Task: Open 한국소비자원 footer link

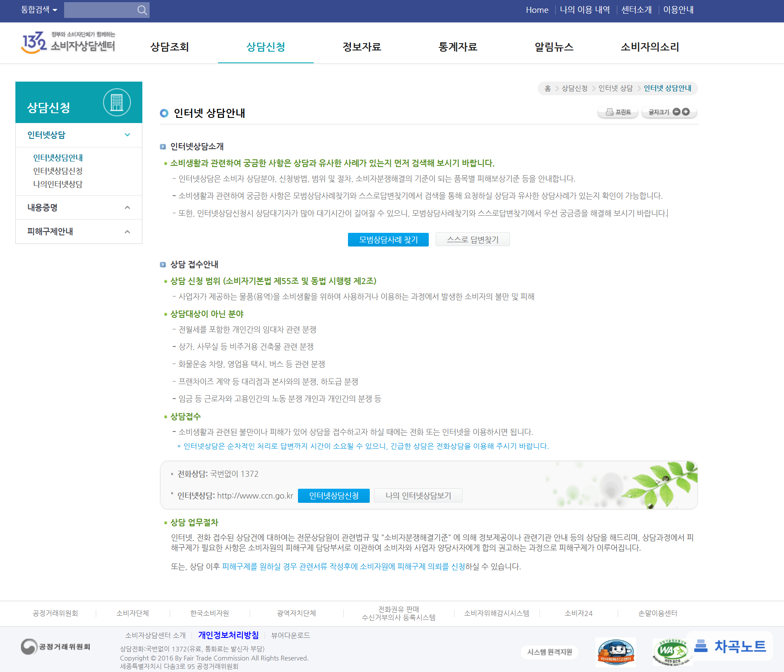Action: pyautogui.click(x=209, y=613)
